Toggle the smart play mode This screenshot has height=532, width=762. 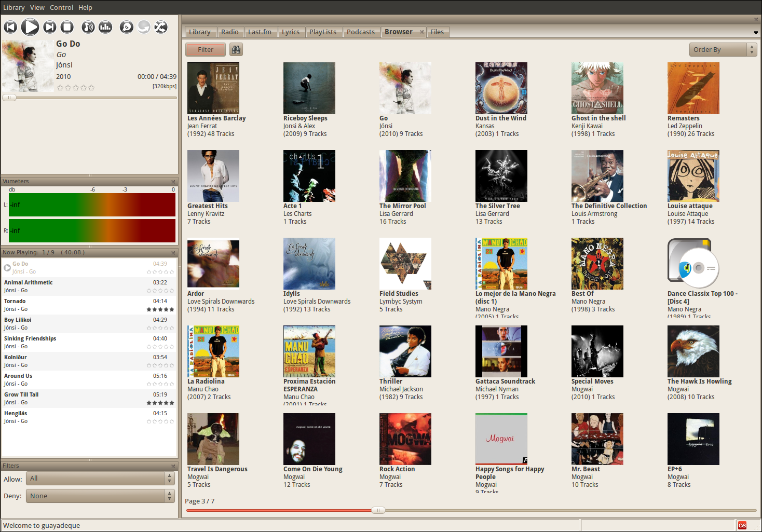tap(126, 27)
